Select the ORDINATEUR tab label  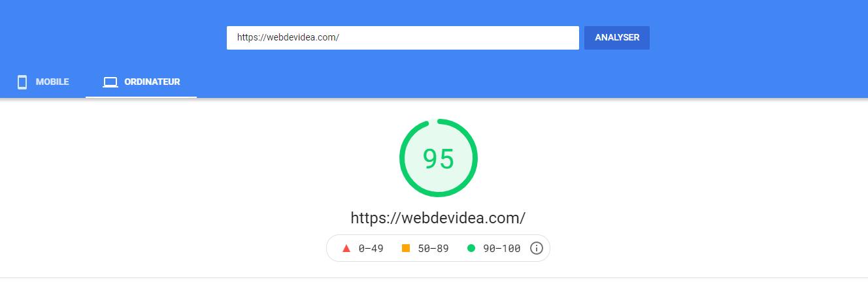152,82
